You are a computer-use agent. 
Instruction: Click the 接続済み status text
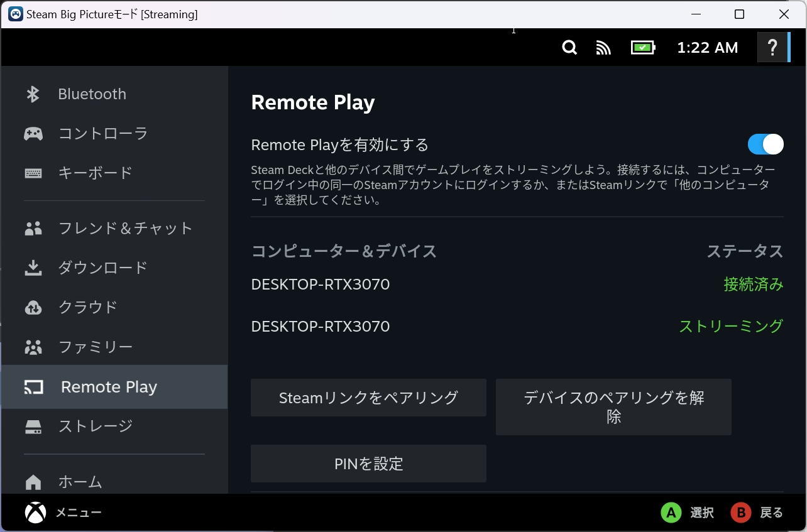point(754,285)
